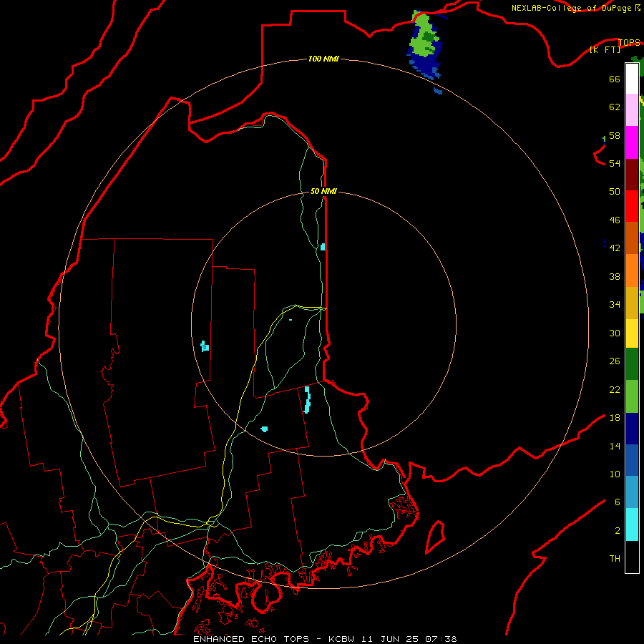Image resolution: width=644 pixels, height=644 pixels.
Task: Click legend value '34'
Action: (615, 305)
